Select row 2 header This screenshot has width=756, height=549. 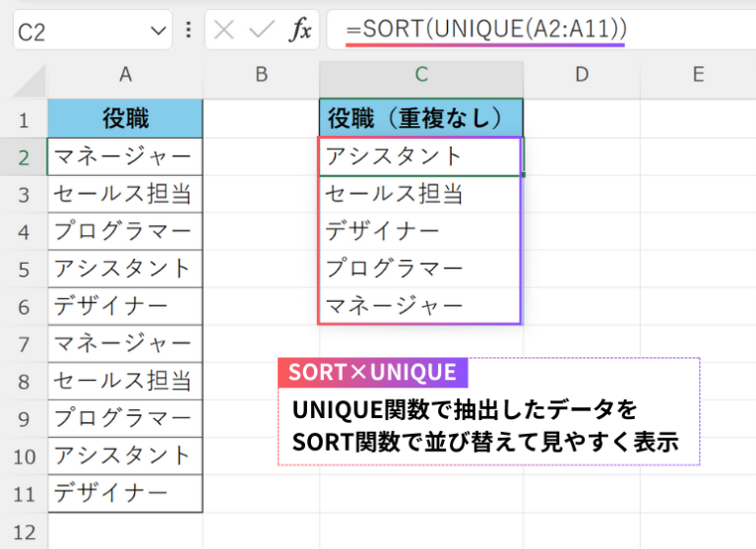coord(24,157)
